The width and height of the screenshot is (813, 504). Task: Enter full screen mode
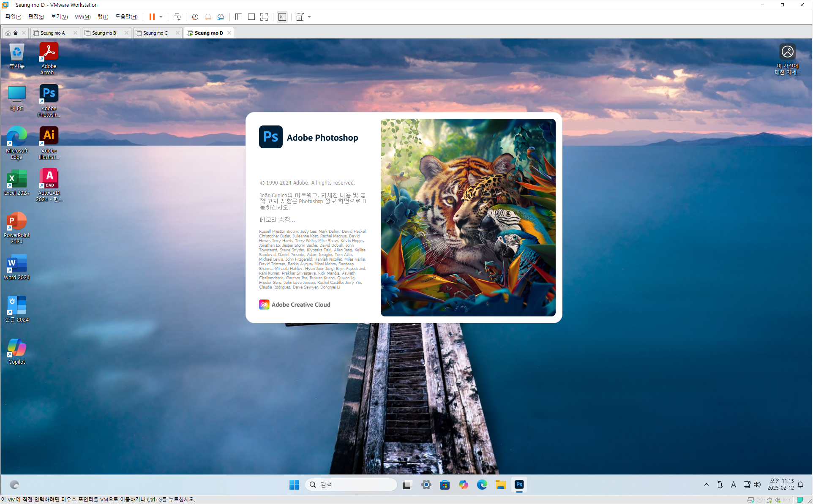pos(264,17)
